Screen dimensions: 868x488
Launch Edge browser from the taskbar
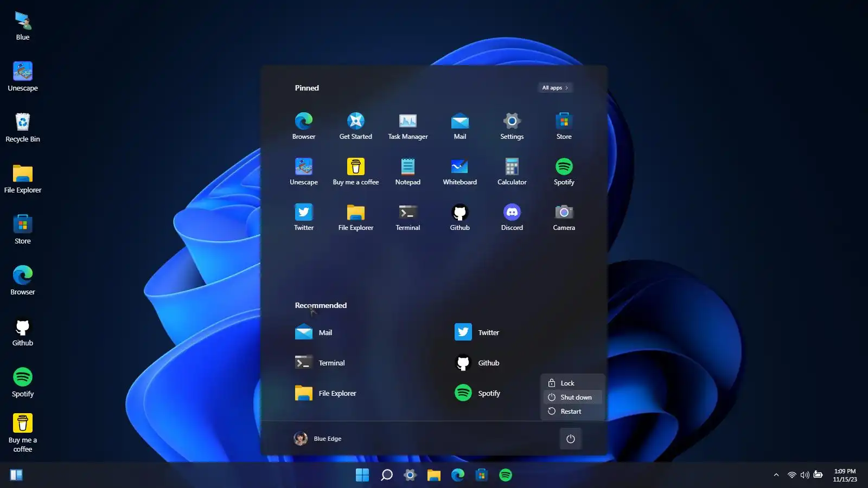(x=458, y=475)
